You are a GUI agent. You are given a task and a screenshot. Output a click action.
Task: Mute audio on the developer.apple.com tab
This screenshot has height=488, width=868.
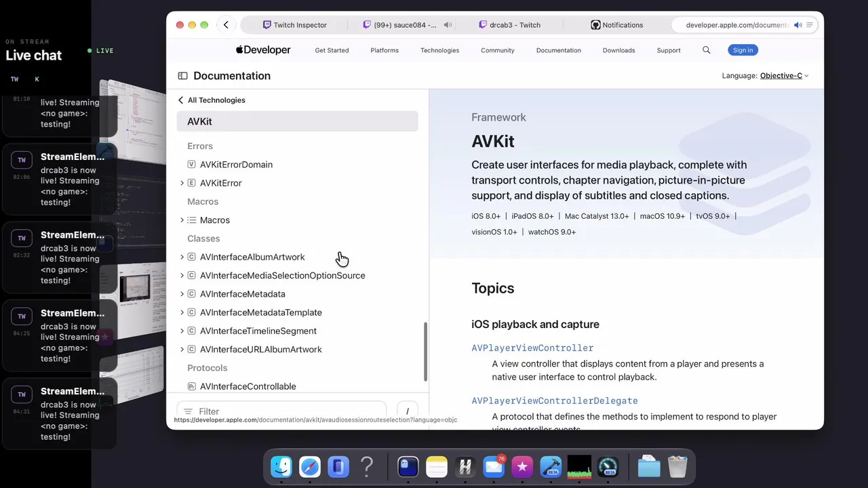coord(798,25)
